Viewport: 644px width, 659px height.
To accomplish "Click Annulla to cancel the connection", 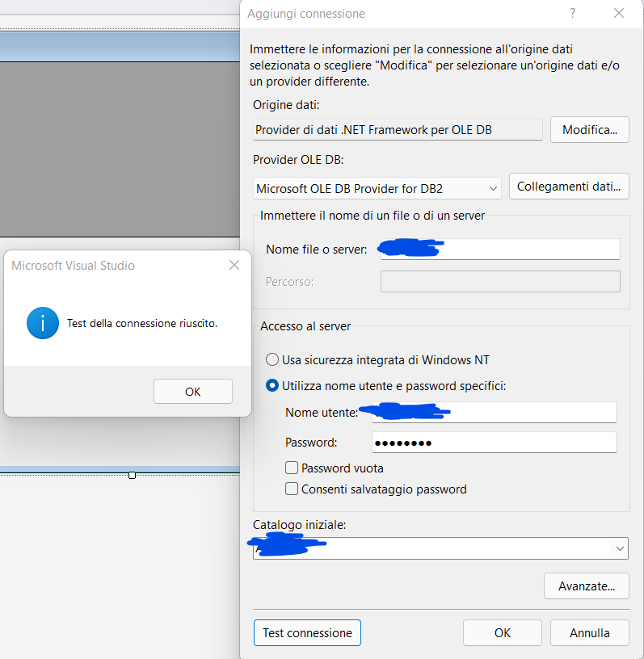I will [589, 633].
